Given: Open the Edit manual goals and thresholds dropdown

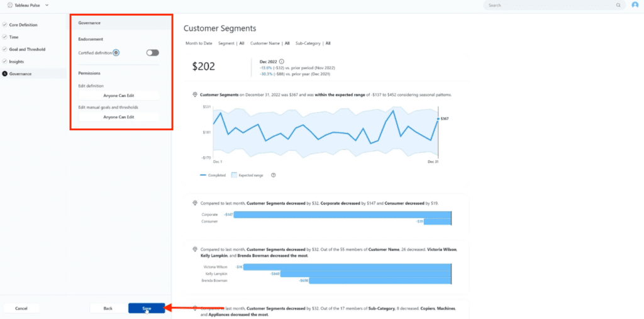Looking at the screenshot, I should coord(119,117).
